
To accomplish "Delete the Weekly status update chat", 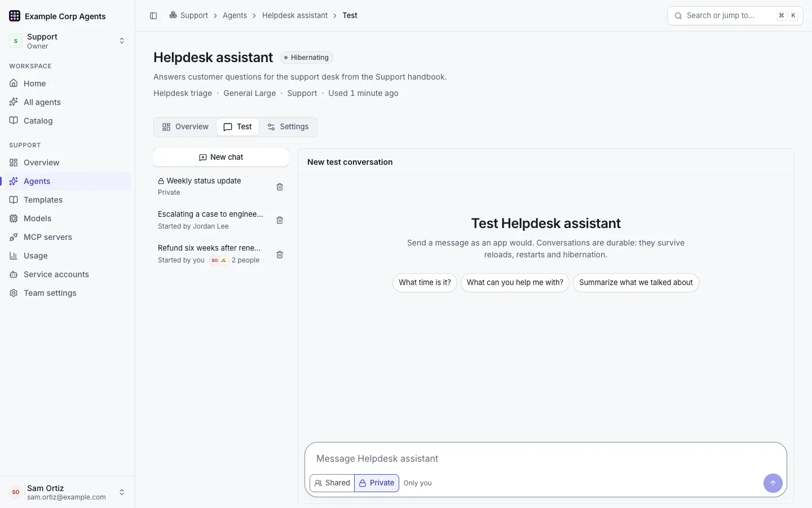I will point(280,187).
